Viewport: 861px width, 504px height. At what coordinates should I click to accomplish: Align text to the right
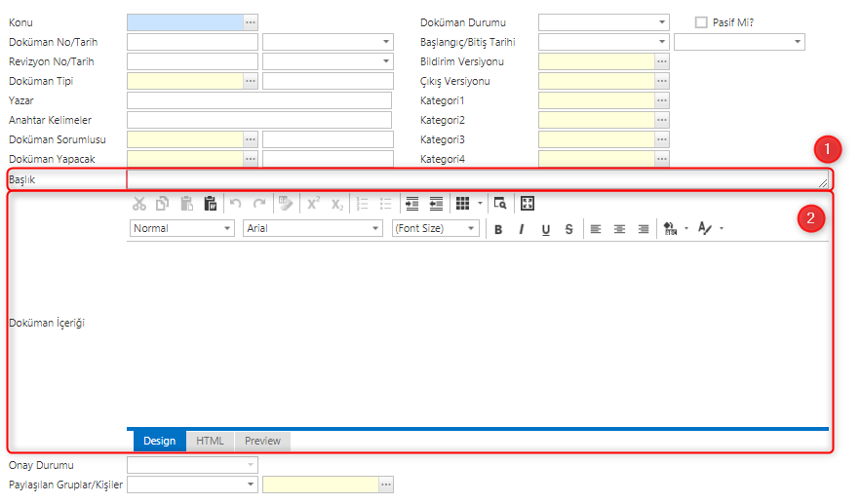pos(644,229)
